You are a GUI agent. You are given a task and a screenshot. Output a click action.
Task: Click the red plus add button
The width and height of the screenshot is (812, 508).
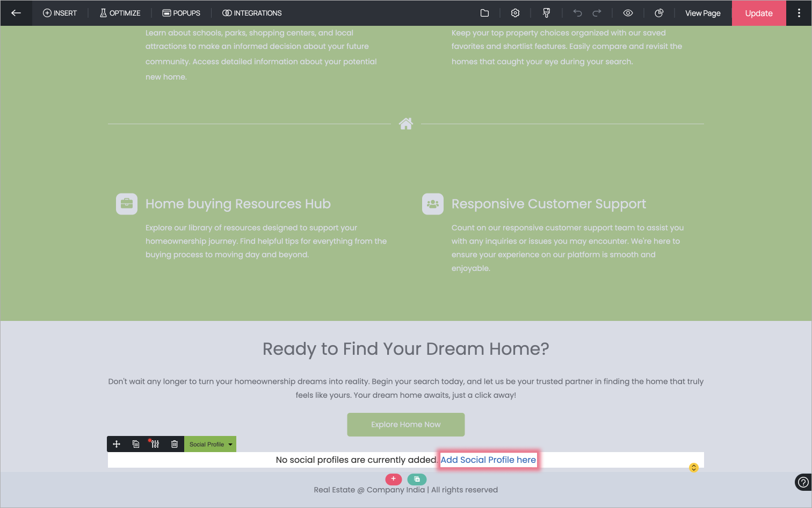(394, 479)
